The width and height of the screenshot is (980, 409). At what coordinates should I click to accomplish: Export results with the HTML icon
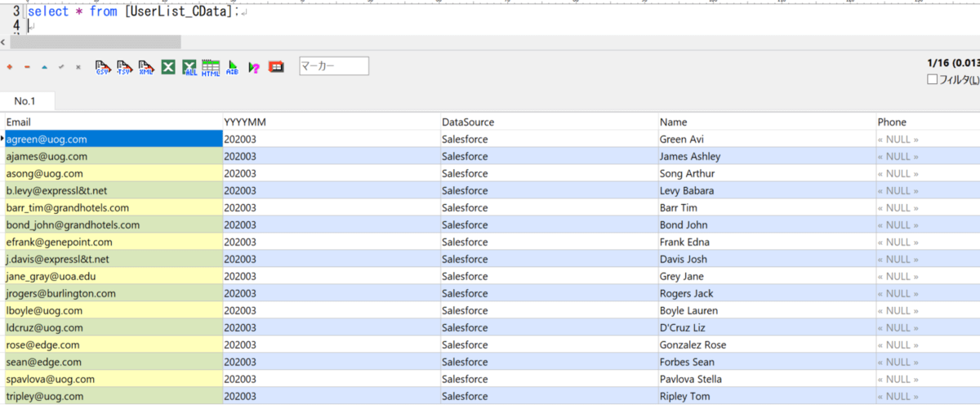211,67
